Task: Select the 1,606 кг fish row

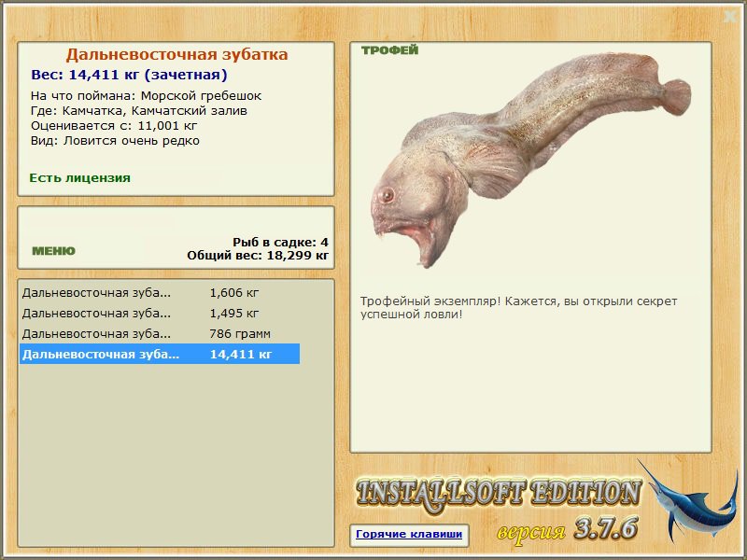Action: (x=160, y=292)
